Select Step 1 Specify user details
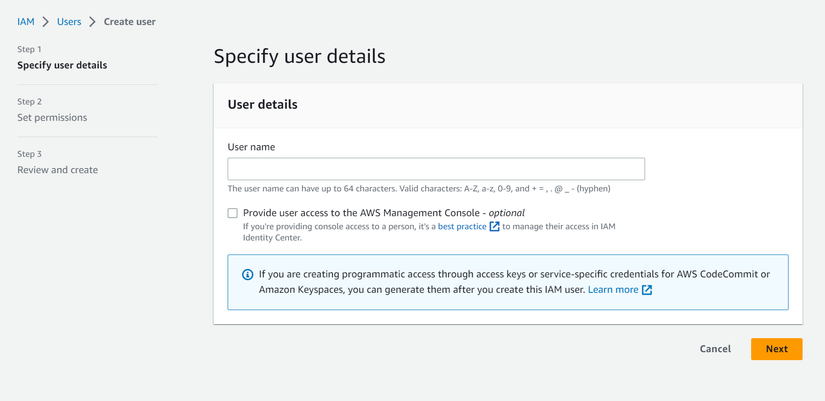Screen dimensions: 825x401 pos(62,65)
